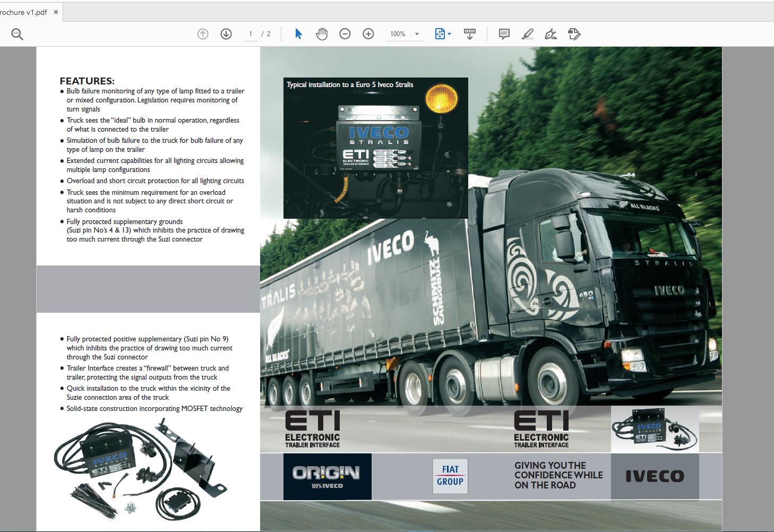The image size is (774, 532).
Task: Click the previous page button
Action: coord(202,33)
